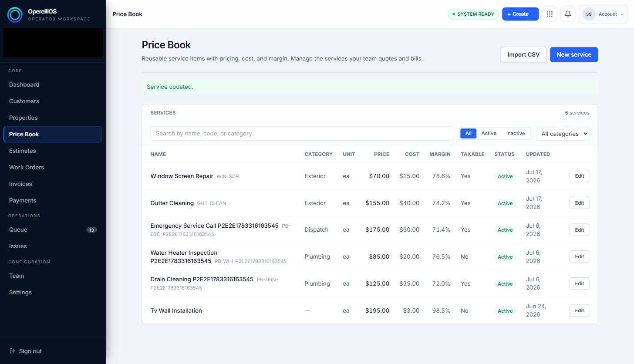The image size is (634, 364).
Task: Click Import CSV button
Action: click(523, 54)
